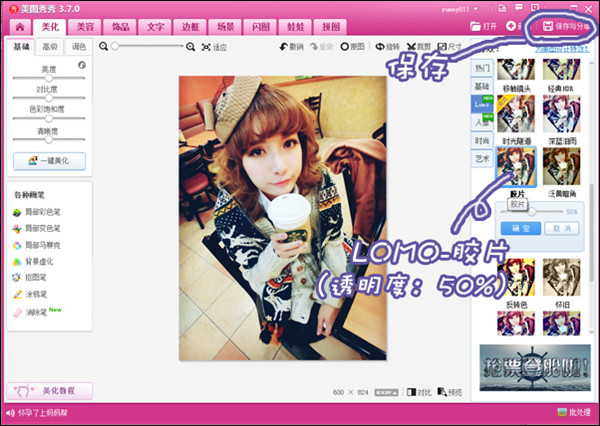Confirm the effect with 确定 button
Viewport: 600px width, 426px height.
(521, 229)
